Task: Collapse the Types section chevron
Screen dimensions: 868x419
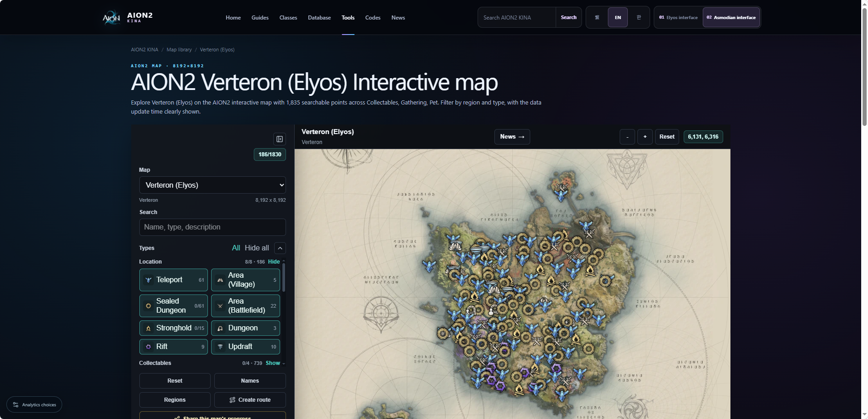Action: (280, 248)
